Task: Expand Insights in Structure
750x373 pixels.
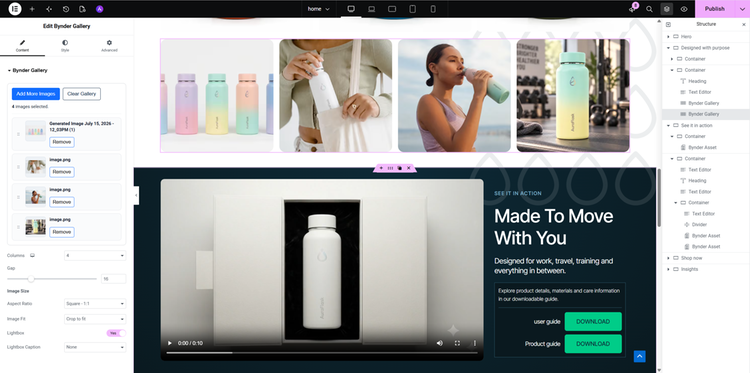Action: 668,269
